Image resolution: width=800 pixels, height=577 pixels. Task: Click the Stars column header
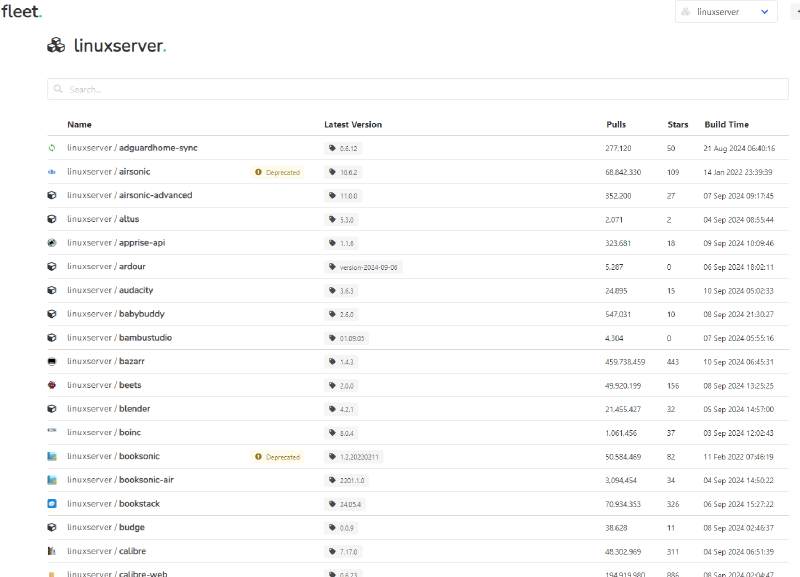pos(678,124)
